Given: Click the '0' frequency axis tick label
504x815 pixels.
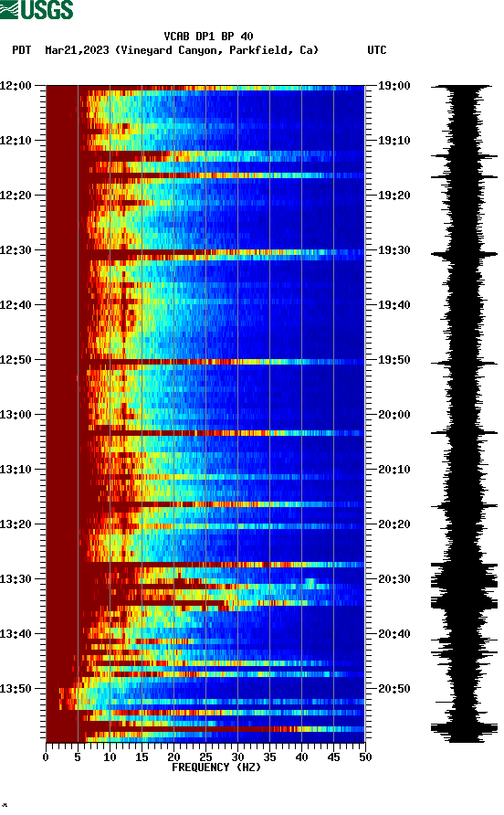Looking at the screenshot, I should coord(47,757).
